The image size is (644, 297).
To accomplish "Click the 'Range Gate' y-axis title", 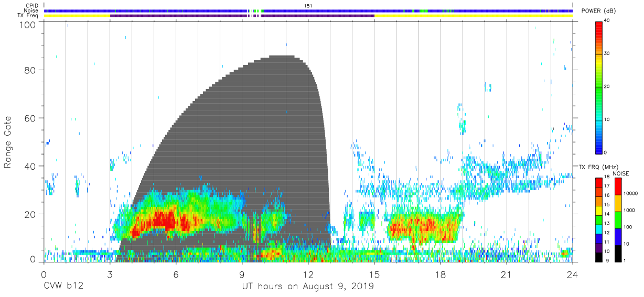I will pos(8,142).
